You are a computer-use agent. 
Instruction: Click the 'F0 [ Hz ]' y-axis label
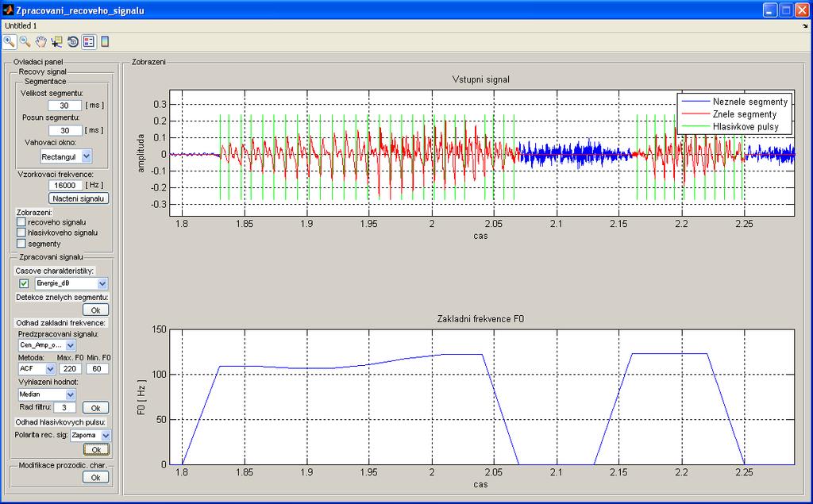coord(141,397)
